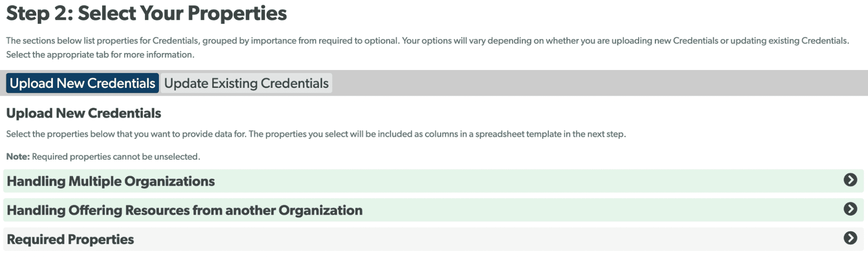Switch to the Update Existing Credentials tab
Screen dimensions: 868x257
coord(246,83)
